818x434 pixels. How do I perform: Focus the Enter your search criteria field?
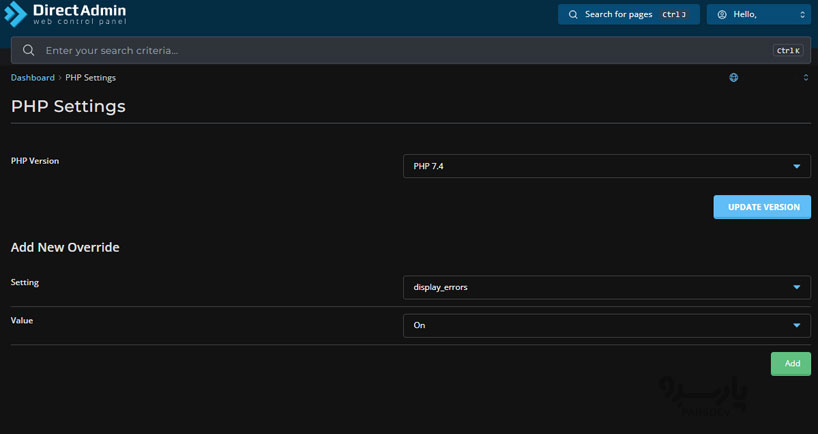tap(411, 51)
